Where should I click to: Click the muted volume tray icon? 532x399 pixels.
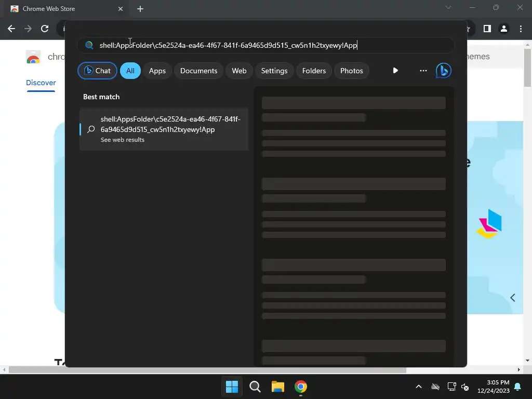coord(465,387)
